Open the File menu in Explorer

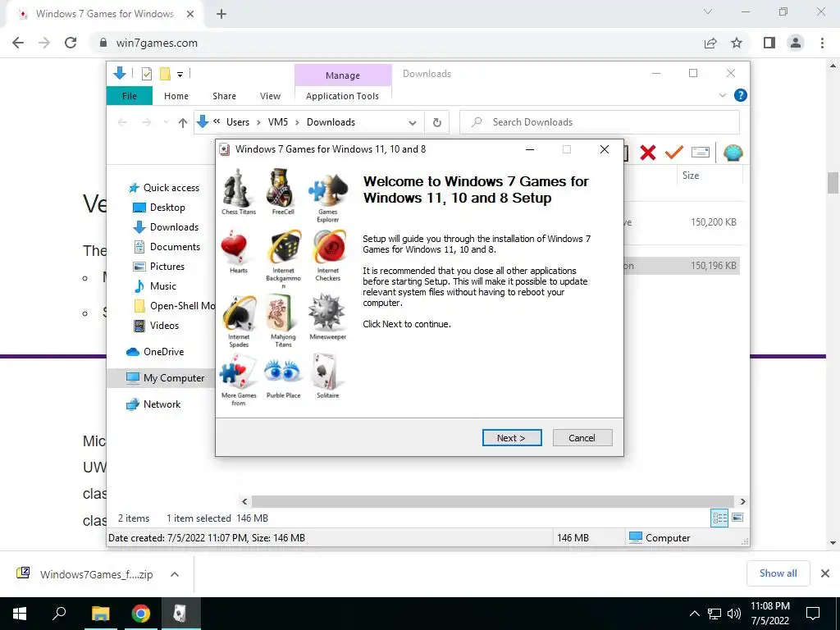click(130, 96)
